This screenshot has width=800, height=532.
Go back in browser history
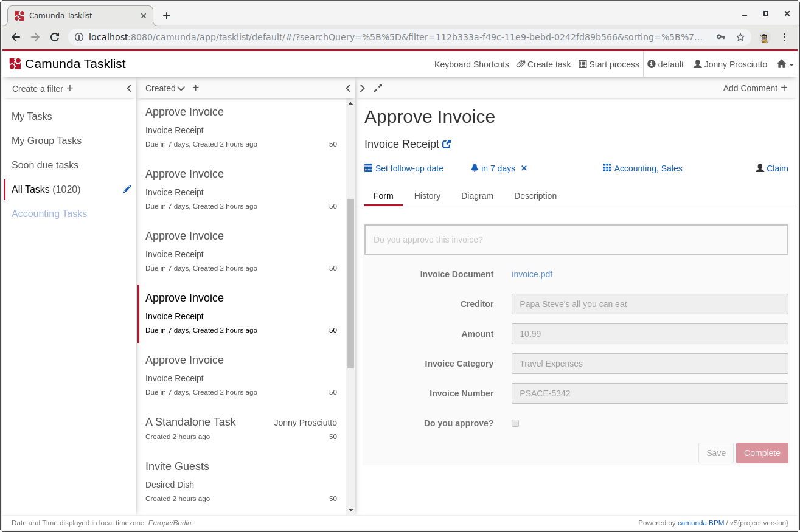coord(16,37)
